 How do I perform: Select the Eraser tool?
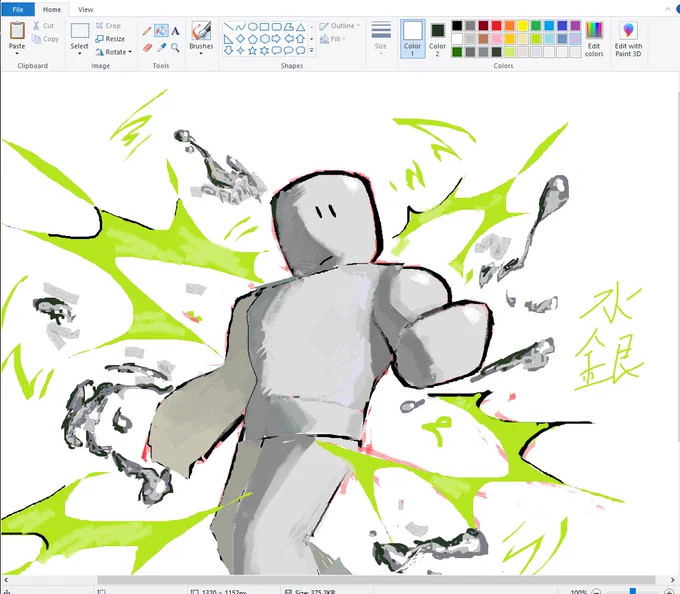pos(147,47)
